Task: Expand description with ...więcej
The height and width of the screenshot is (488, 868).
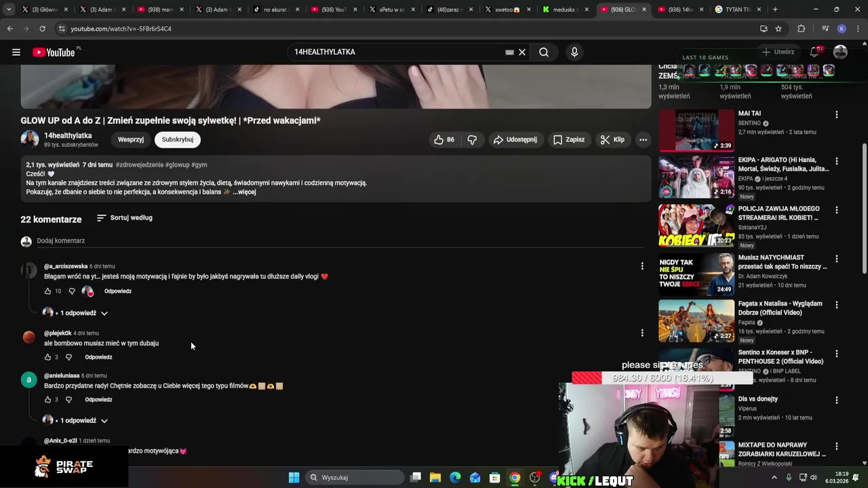Action: (244, 192)
